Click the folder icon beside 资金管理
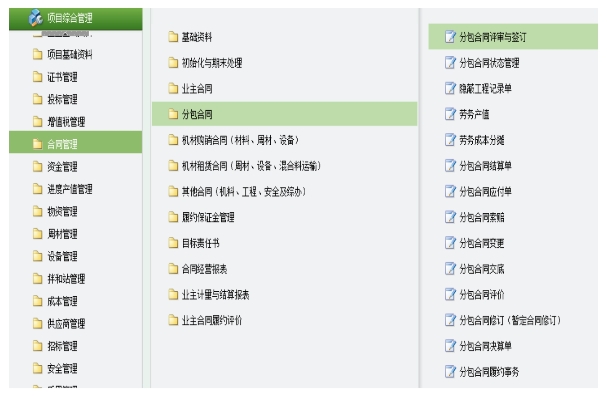The width and height of the screenshot is (607, 396). 38,166
